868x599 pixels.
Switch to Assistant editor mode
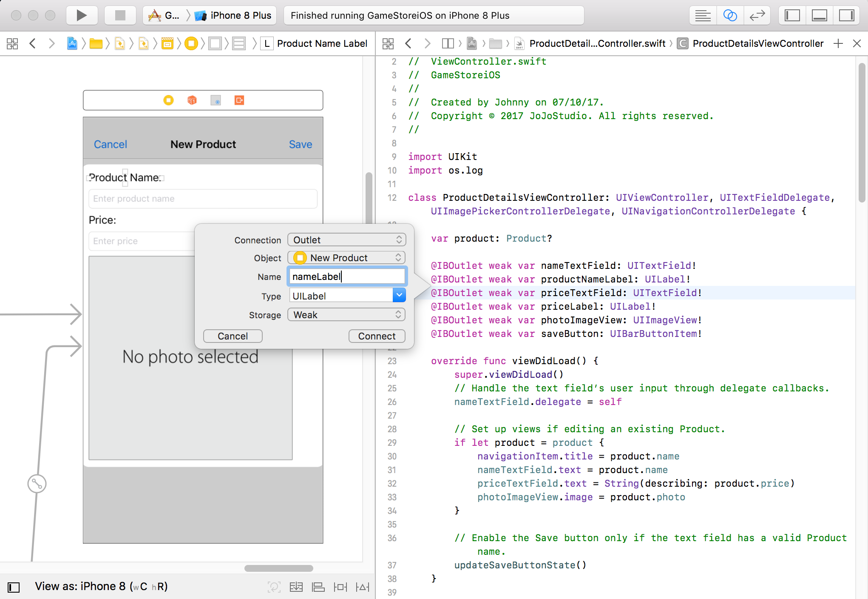pyautogui.click(x=730, y=16)
